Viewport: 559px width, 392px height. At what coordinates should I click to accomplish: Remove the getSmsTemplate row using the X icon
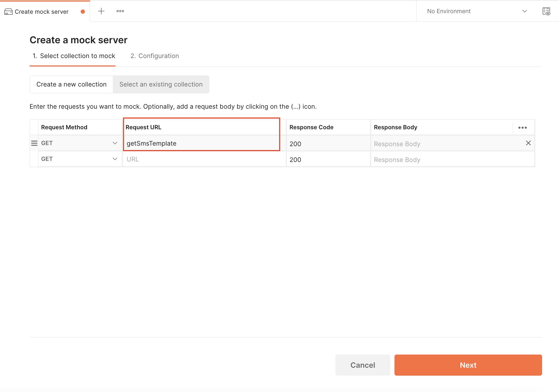(528, 143)
